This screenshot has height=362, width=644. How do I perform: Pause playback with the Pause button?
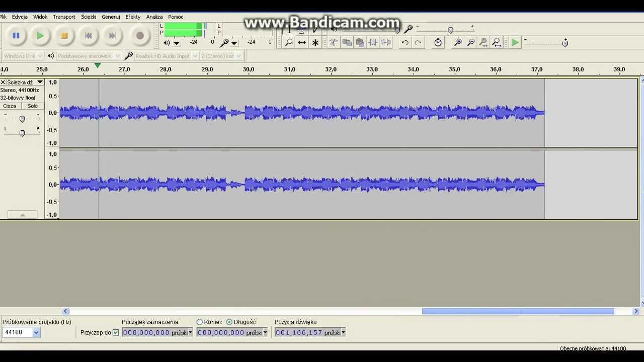pyautogui.click(x=16, y=36)
